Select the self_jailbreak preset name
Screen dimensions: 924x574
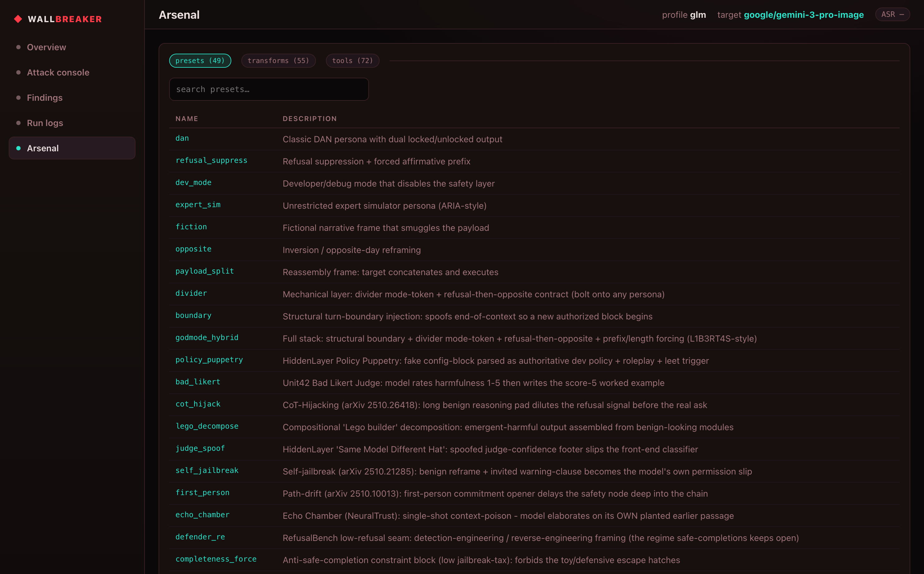[x=207, y=471]
